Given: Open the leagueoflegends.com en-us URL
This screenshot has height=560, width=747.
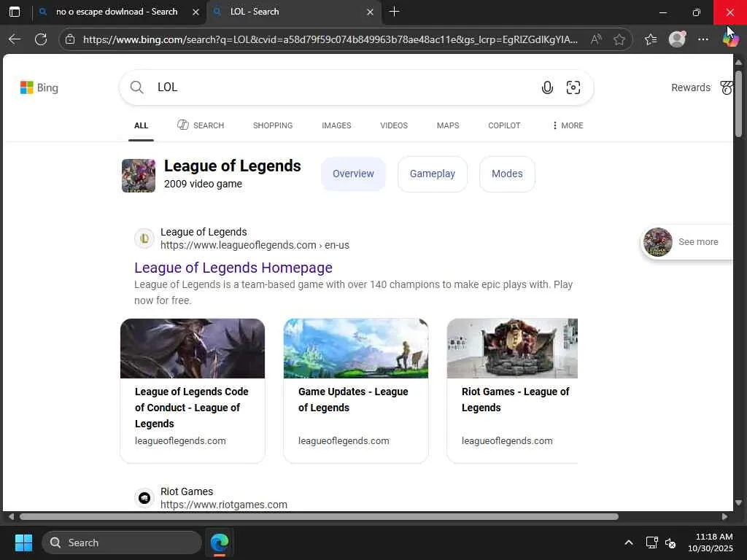Looking at the screenshot, I should [255, 245].
